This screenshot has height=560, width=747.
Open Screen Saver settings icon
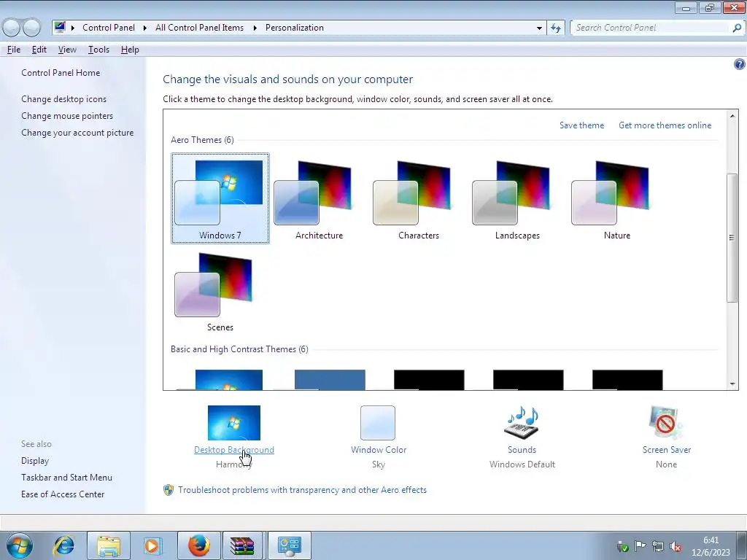[666, 423]
